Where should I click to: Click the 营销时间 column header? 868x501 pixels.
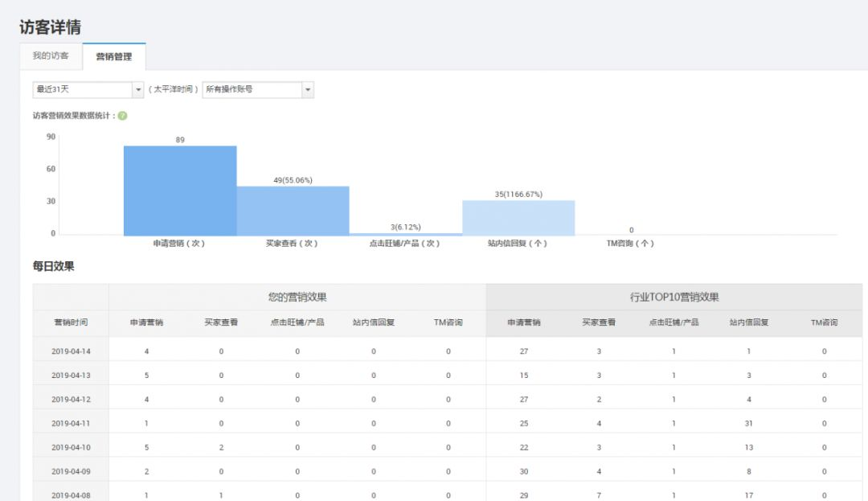(71, 322)
